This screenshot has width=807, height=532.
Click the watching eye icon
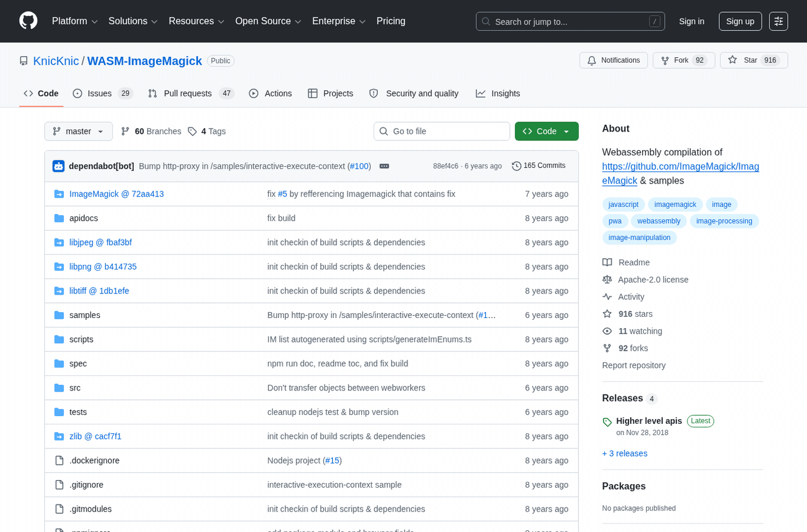pos(607,331)
